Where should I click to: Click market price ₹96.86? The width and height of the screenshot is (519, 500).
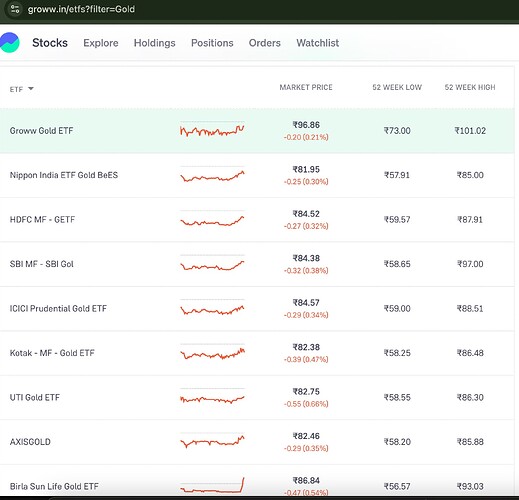click(x=306, y=125)
